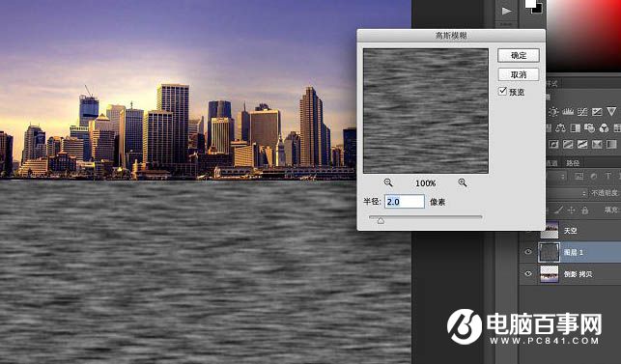
Task: Click 取消 to cancel the blur
Action: 519,74
